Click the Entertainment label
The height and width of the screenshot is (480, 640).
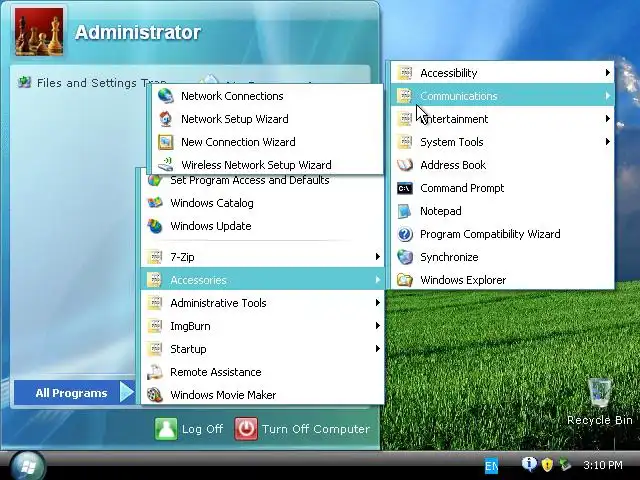(x=454, y=119)
